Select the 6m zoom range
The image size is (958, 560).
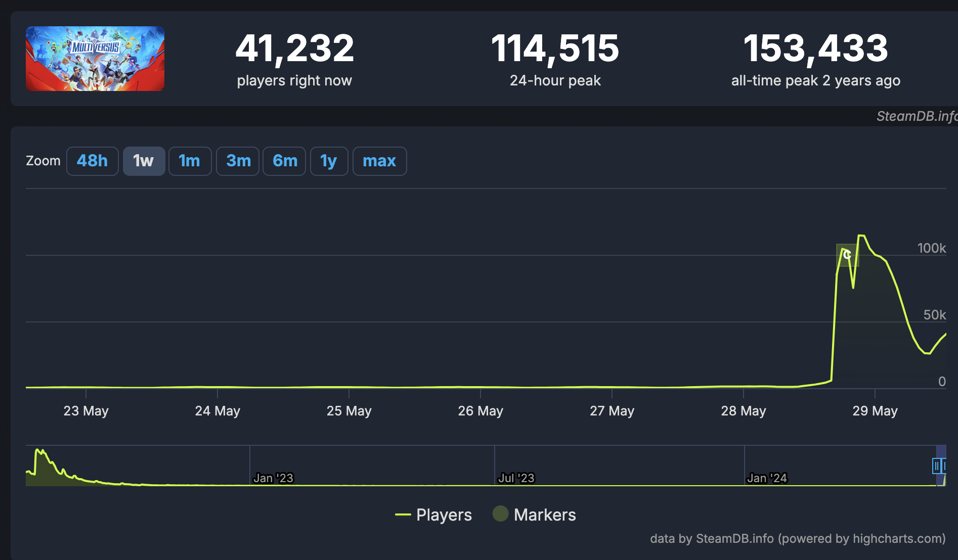284,161
